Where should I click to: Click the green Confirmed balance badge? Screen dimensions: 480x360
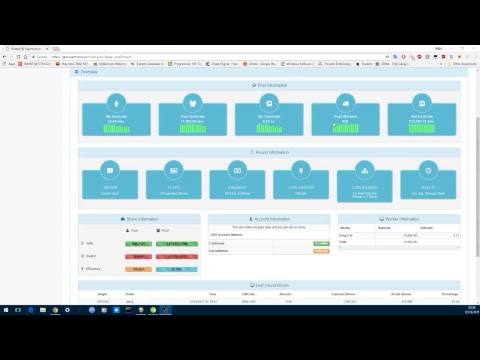click(321, 244)
